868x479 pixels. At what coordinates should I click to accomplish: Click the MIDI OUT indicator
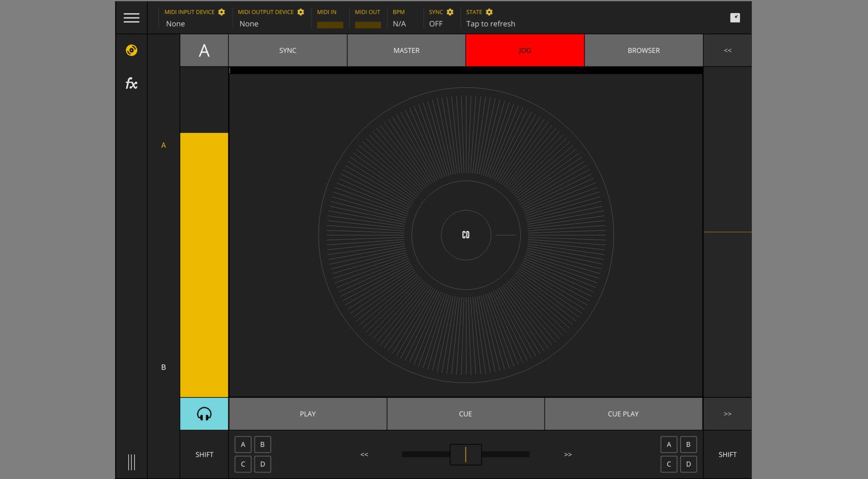[367, 25]
